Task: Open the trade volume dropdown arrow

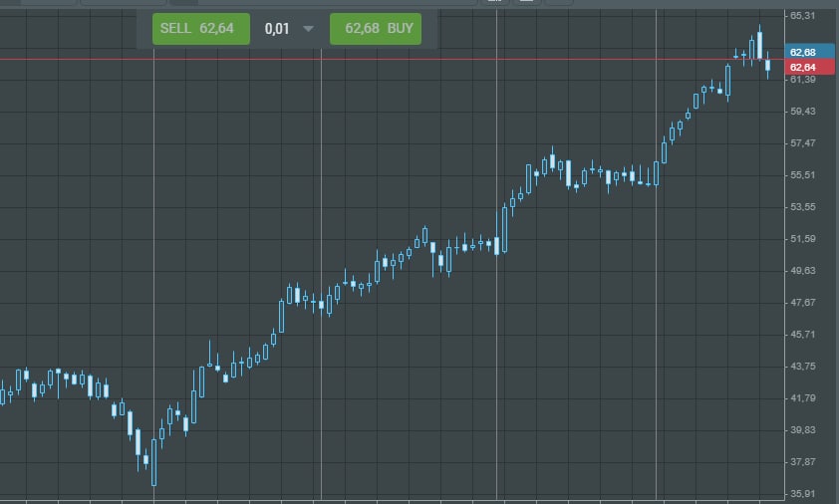Action: point(308,28)
